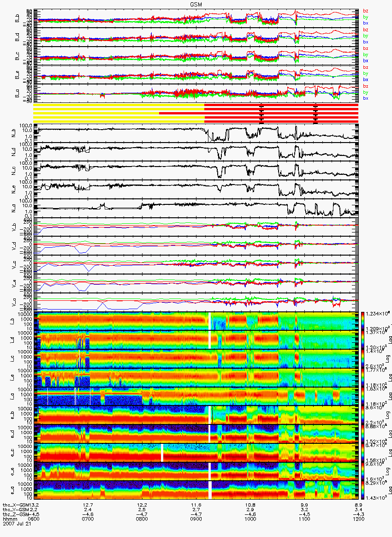
Task: Click the 8.9 X-GSM position value
Action: click(x=358, y=505)
